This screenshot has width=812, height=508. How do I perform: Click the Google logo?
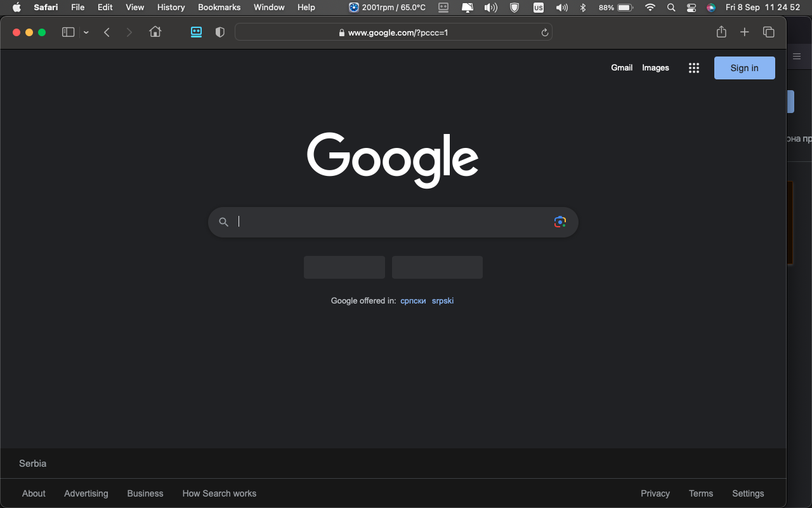point(393,159)
